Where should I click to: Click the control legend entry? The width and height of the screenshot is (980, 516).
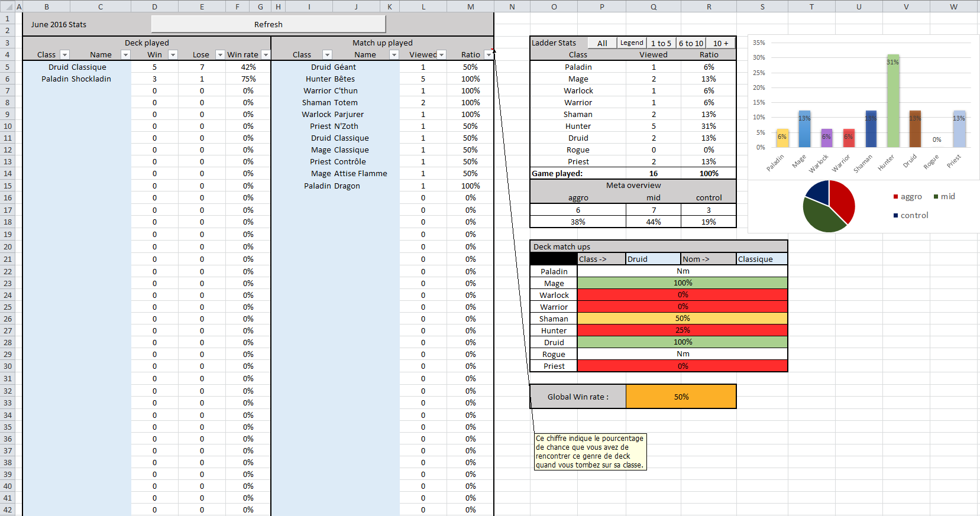click(911, 215)
